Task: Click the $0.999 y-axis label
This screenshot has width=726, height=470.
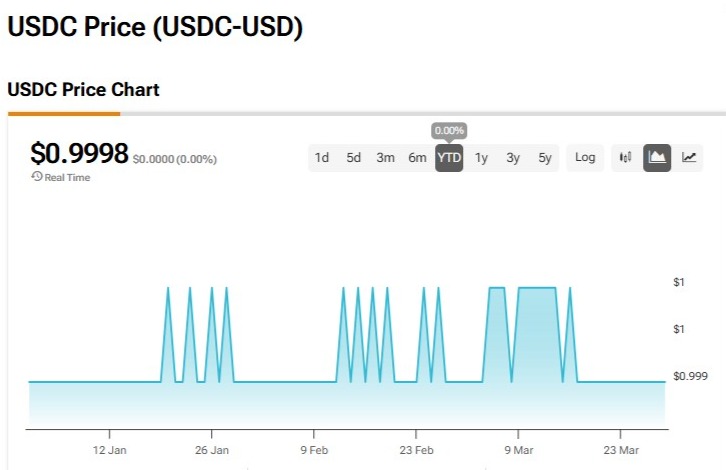Action: point(690,376)
